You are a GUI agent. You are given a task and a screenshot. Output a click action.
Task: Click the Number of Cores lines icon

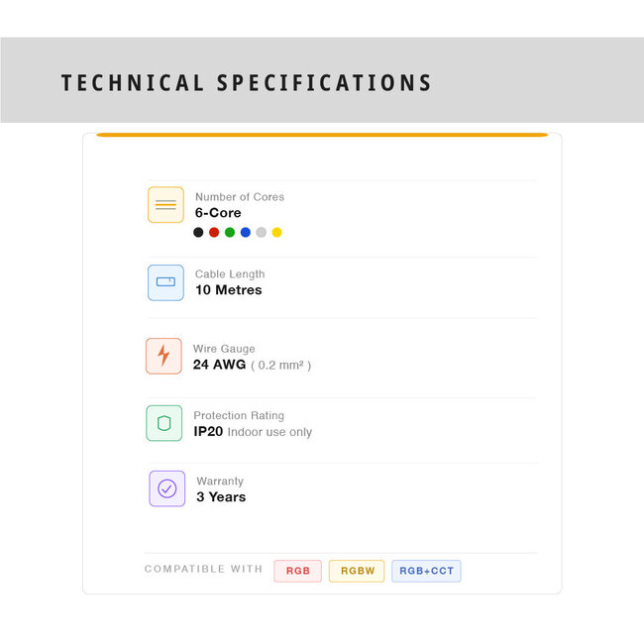pos(165,205)
